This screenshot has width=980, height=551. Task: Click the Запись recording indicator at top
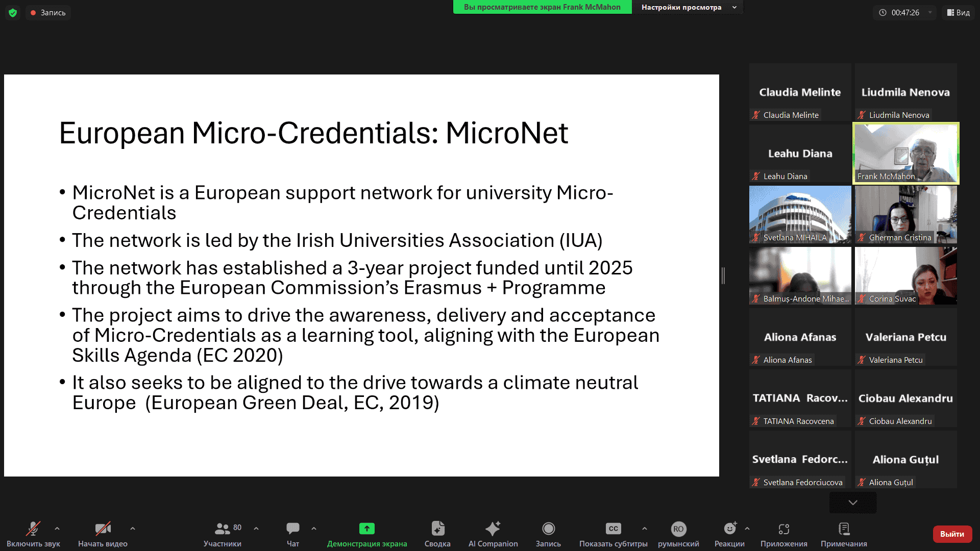(48, 13)
